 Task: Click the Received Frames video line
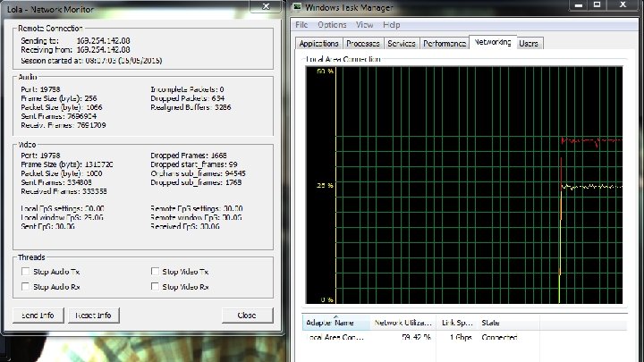[x=64, y=191]
